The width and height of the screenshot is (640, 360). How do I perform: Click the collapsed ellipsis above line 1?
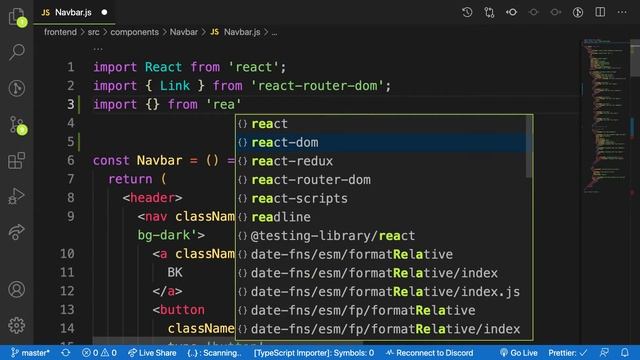point(98,49)
